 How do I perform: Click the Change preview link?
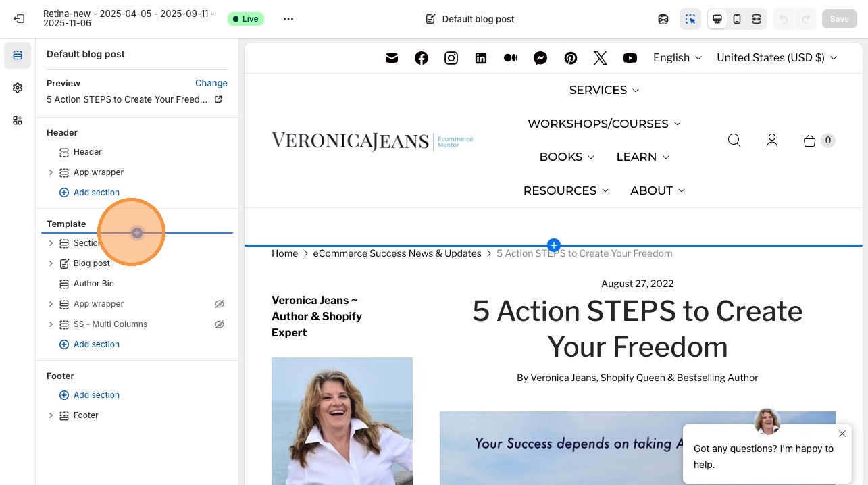click(211, 83)
